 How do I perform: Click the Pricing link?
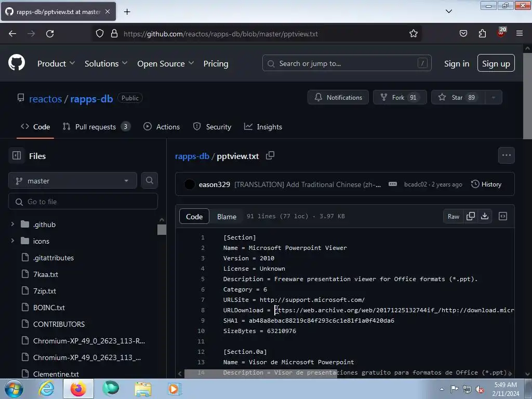(216, 63)
